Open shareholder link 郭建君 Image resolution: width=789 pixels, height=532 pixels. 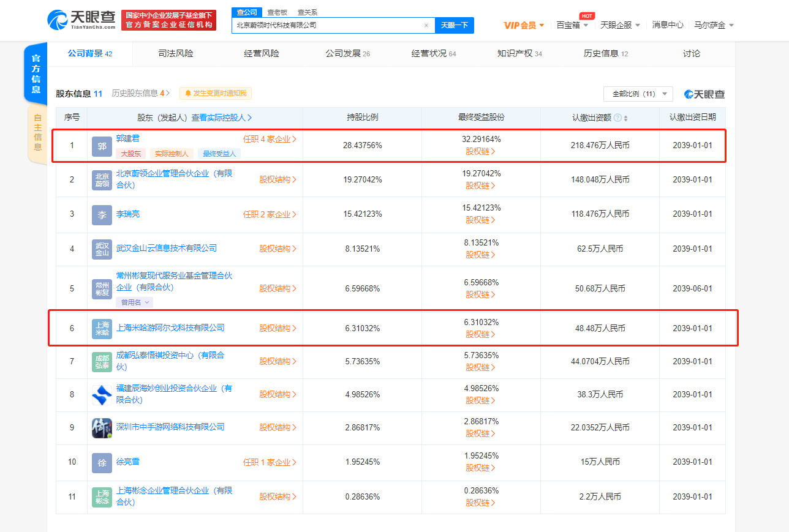[127, 138]
